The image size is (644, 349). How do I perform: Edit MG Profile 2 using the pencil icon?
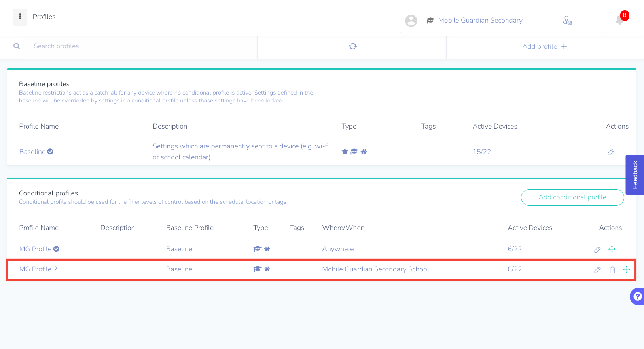[597, 269]
